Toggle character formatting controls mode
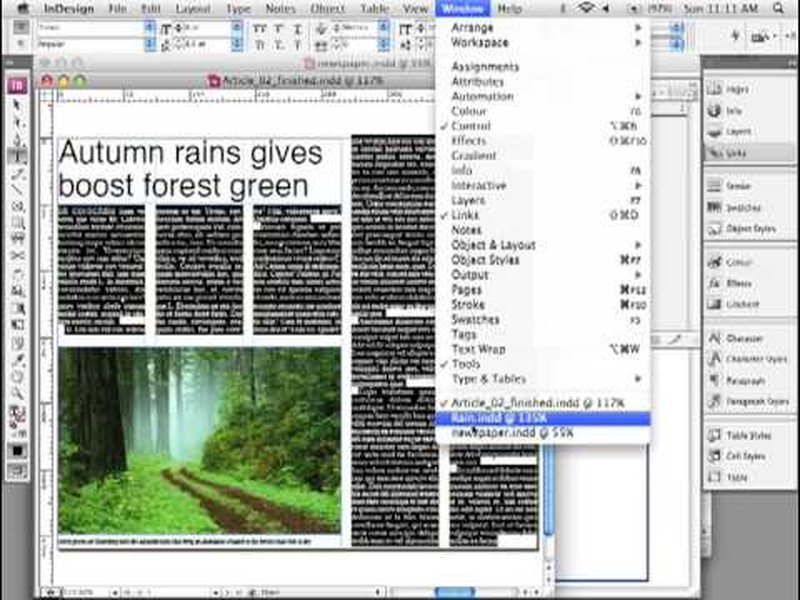 20,28
